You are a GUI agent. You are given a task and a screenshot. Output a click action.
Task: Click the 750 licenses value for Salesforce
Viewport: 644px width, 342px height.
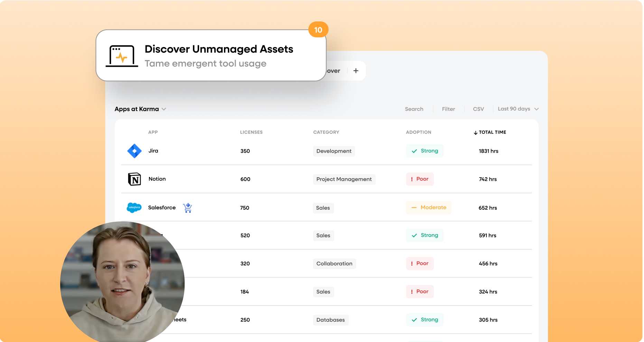pos(245,208)
